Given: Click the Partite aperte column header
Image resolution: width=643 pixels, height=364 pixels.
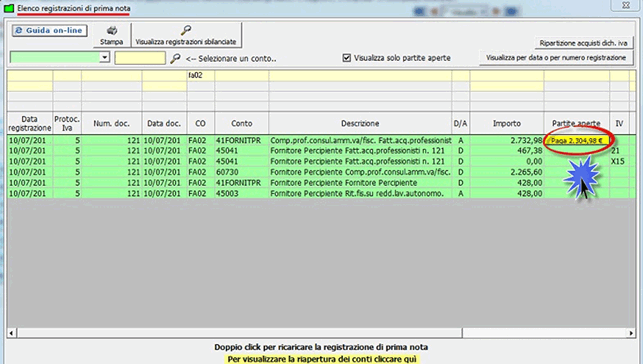Looking at the screenshot, I should [576, 123].
